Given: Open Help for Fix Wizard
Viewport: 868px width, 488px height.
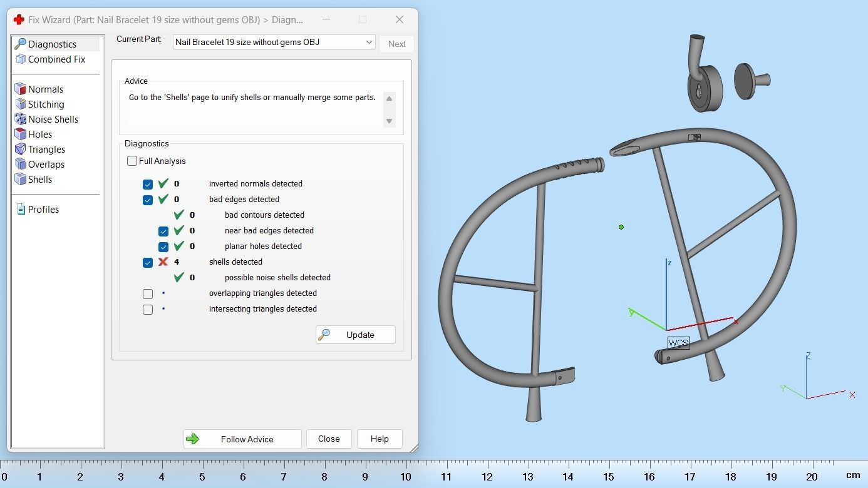Looking at the screenshot, I should [x=380, y=439].
